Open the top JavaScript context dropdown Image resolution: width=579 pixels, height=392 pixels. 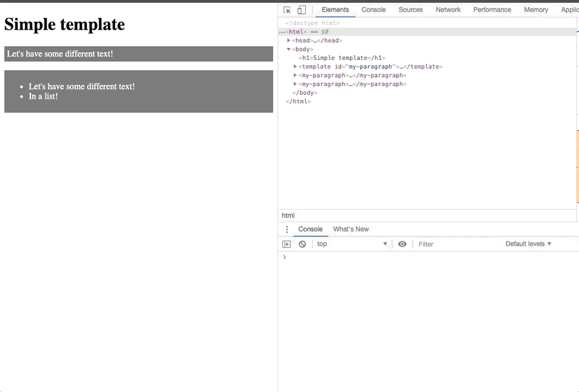[x=352, y=244]
